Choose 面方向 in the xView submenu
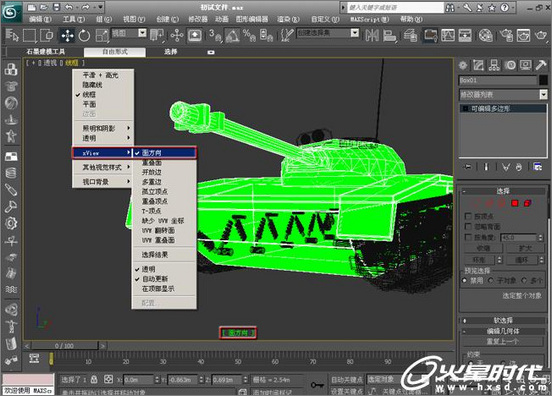Image resolution: width=552 pixels, height=396 pixels. (x=164, y=153)
